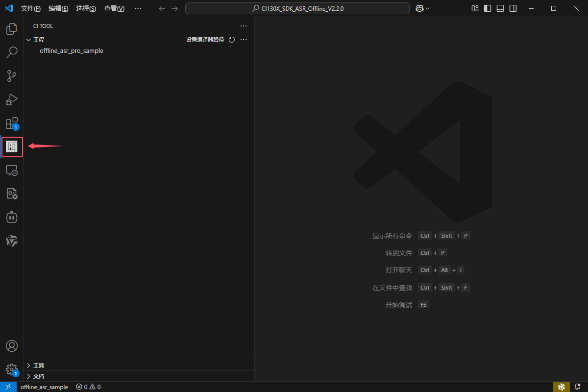Toggle secondary side bar visibility
588x392 pixels.
513,8
